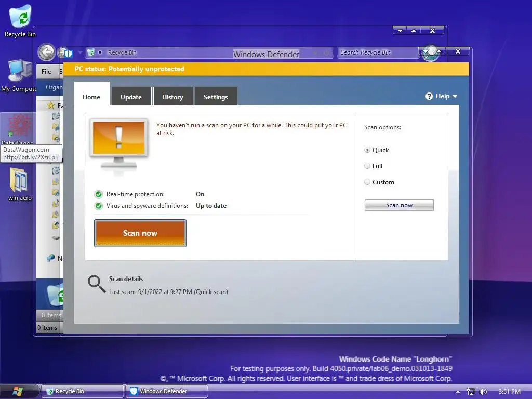Open the win aero folder on desktop
The height and width of the screenshot is (399, 532).
click(20, 184)
